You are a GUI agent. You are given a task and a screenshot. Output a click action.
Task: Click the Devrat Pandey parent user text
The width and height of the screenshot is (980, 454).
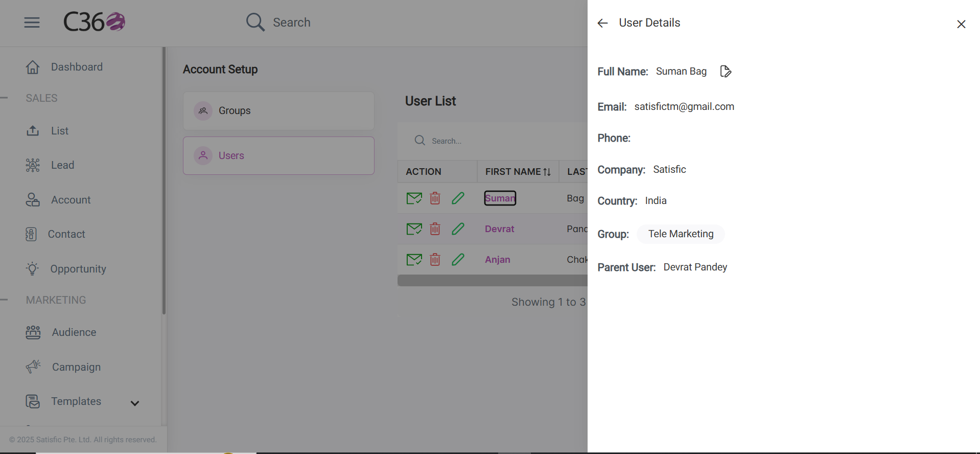click(x=695, y=267)
